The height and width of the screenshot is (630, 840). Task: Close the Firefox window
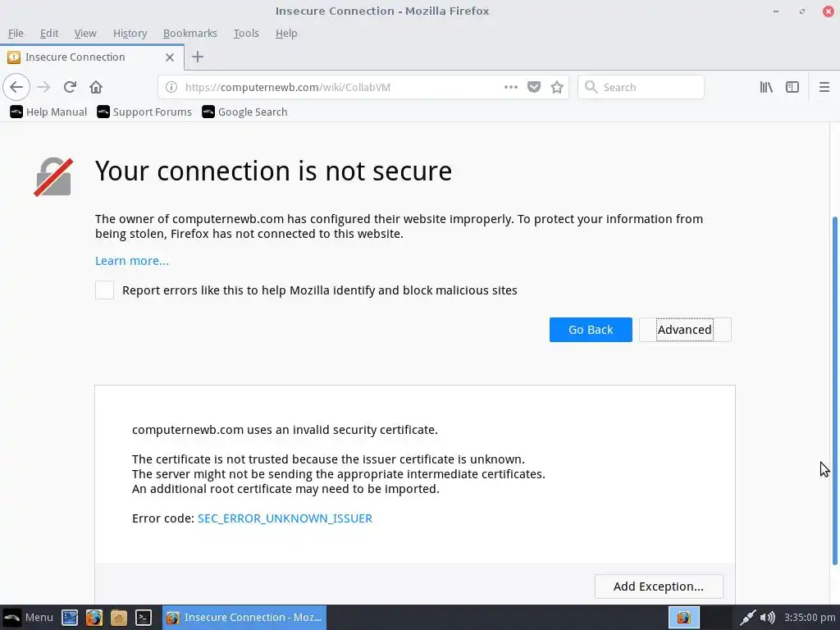point(829,11)
